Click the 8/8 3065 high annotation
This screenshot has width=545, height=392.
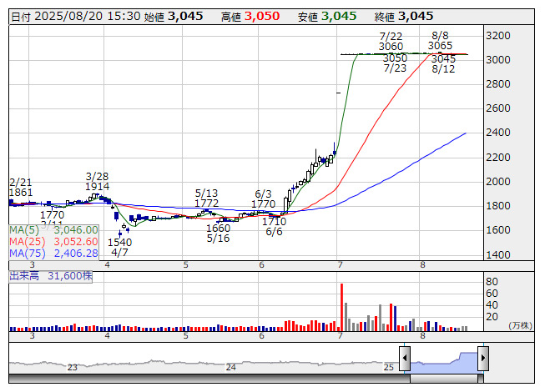[x=440, y=41]
